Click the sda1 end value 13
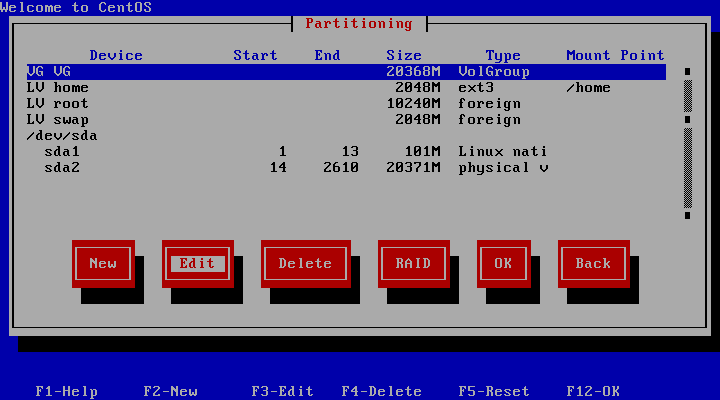720x400 pixels. tap(350, 152)
